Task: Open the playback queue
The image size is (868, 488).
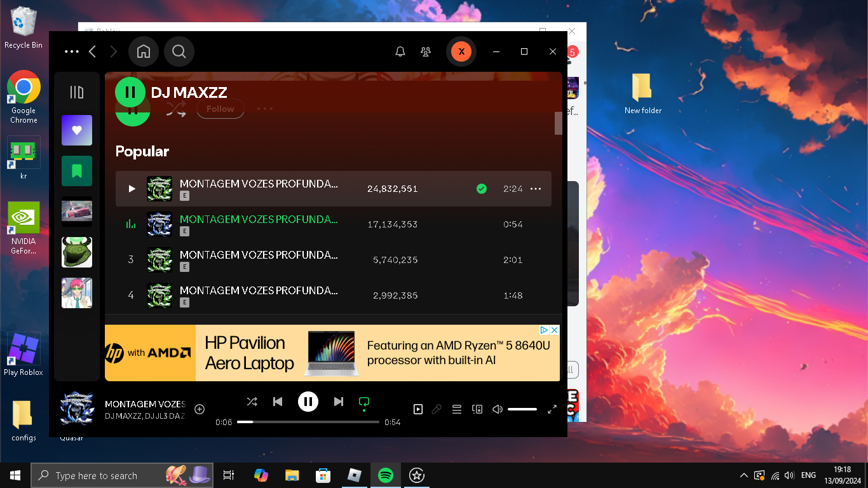Action: [457, 409]
